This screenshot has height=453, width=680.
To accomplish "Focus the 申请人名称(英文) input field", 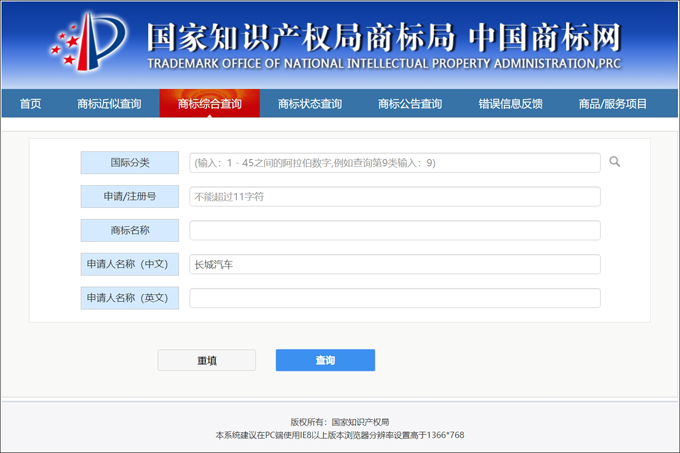I will click(x=395, y=298).
